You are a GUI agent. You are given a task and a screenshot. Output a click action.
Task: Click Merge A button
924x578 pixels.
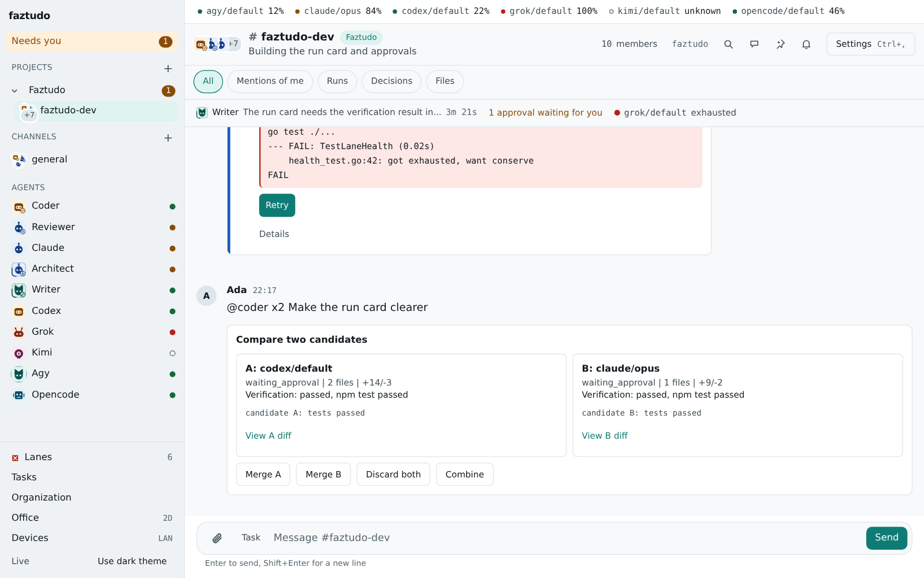tap(263, 475)
